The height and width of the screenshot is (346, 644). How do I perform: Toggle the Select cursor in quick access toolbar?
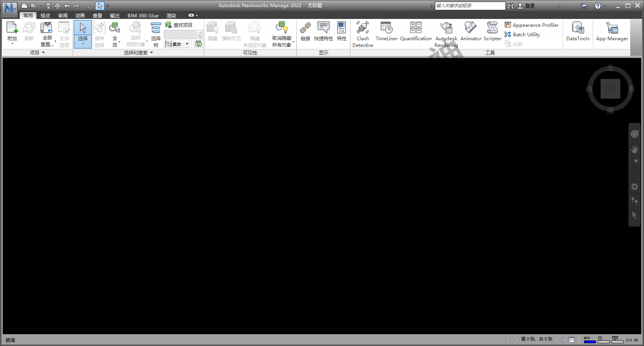(x=100, y=6)
